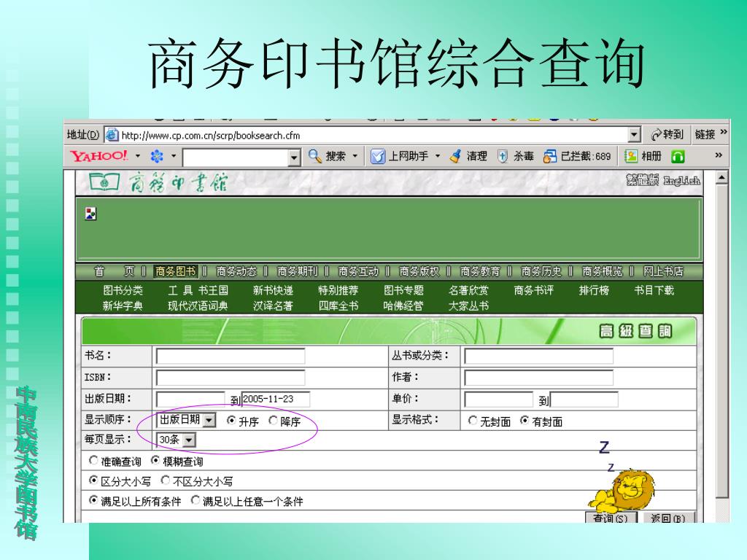Open the 首页 home menu item

[115, 271]
